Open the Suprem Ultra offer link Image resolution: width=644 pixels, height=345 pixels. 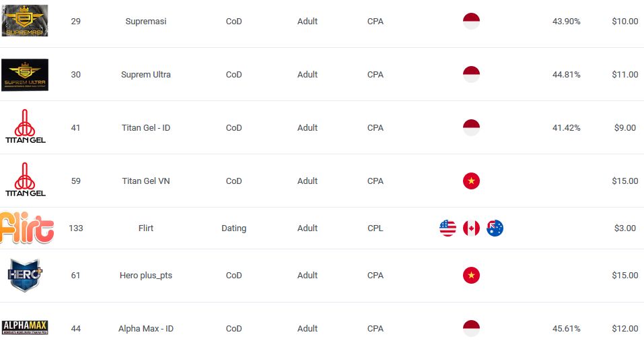[x=146, y=74]
